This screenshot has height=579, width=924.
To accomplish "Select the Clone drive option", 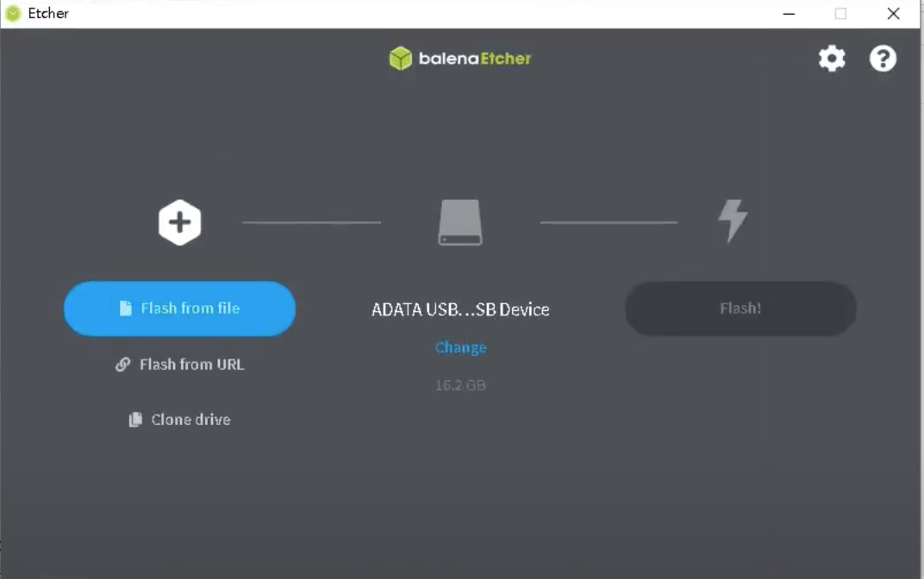I will [x=190, y=420].
